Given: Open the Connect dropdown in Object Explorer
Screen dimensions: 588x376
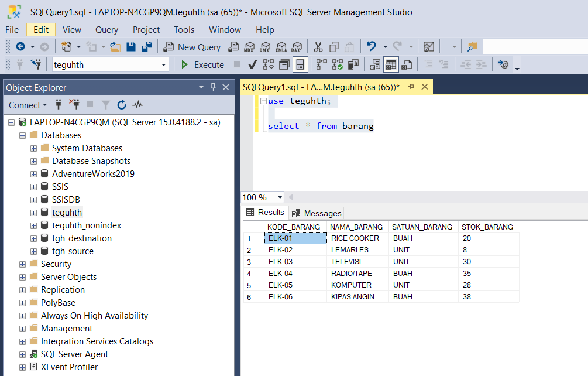Looking at the screenshot, I should (27, 105).
